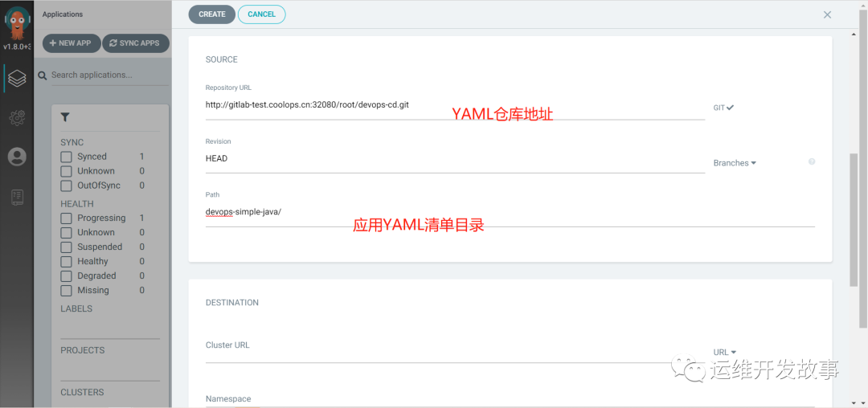868x408 pixels.
Task: Click the CREATE button
Action: [212, 14]
